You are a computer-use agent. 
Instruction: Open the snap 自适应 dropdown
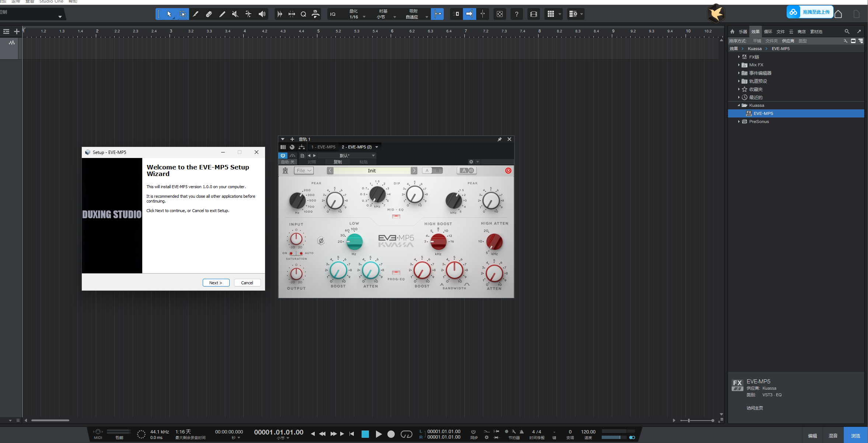[x=417, y=17]
